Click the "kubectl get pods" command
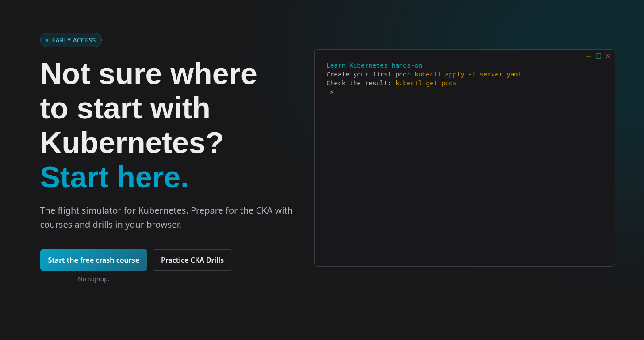Screen dimensions: 644x340 pos(426,83)
